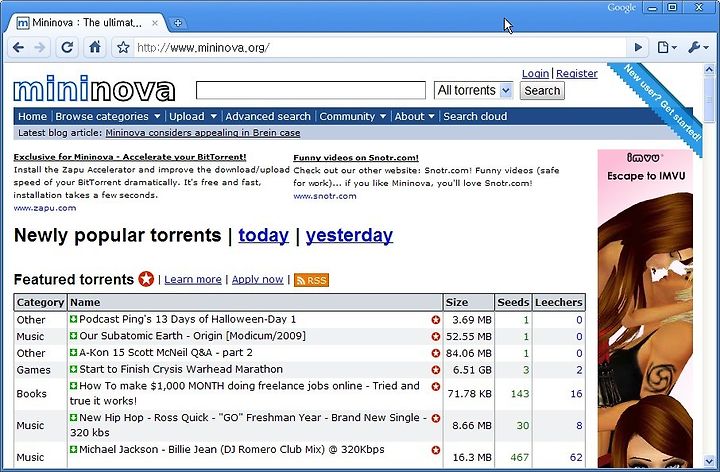Expand the About menu
Screen dimensions: 720x472
[x=414, y=117]
